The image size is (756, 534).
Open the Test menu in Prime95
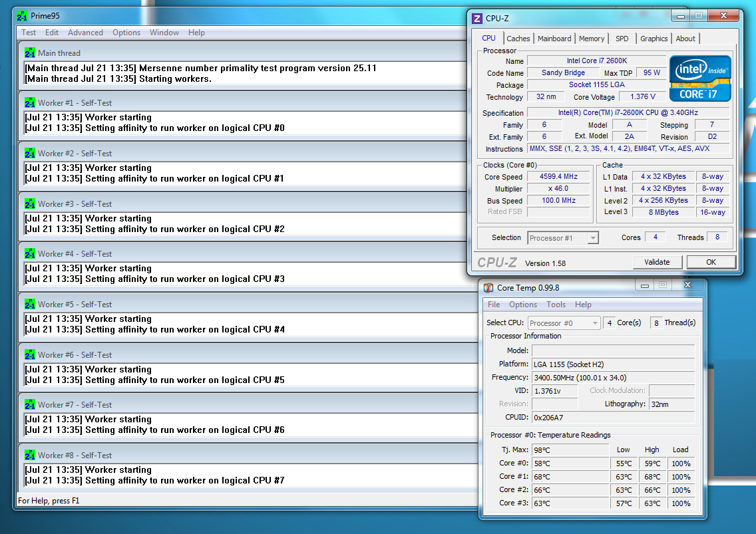29,33
